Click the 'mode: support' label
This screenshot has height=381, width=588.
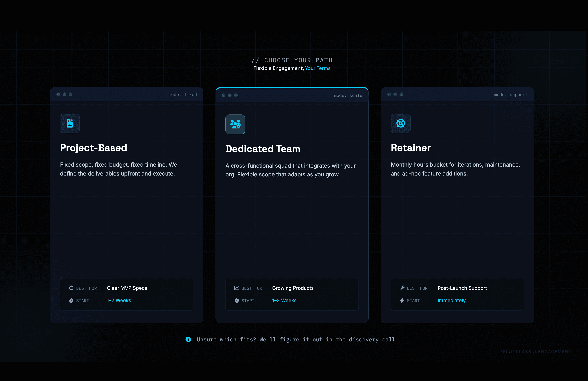511,94
